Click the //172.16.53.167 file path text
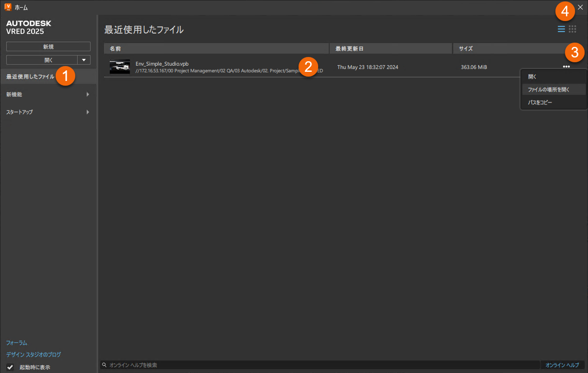The width and height of the screenshot is (588, 373). [229, 70]
